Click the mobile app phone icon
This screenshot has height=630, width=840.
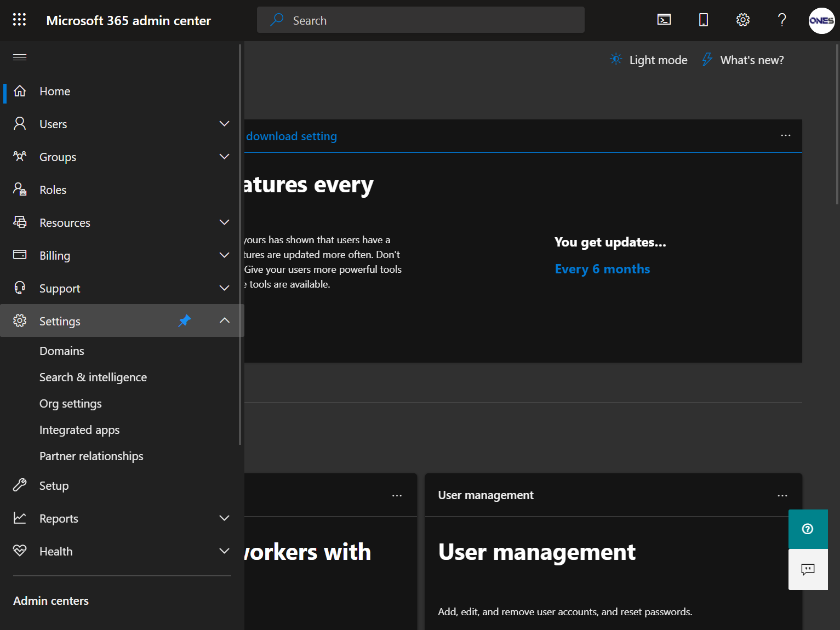click(x=704, y=20)
